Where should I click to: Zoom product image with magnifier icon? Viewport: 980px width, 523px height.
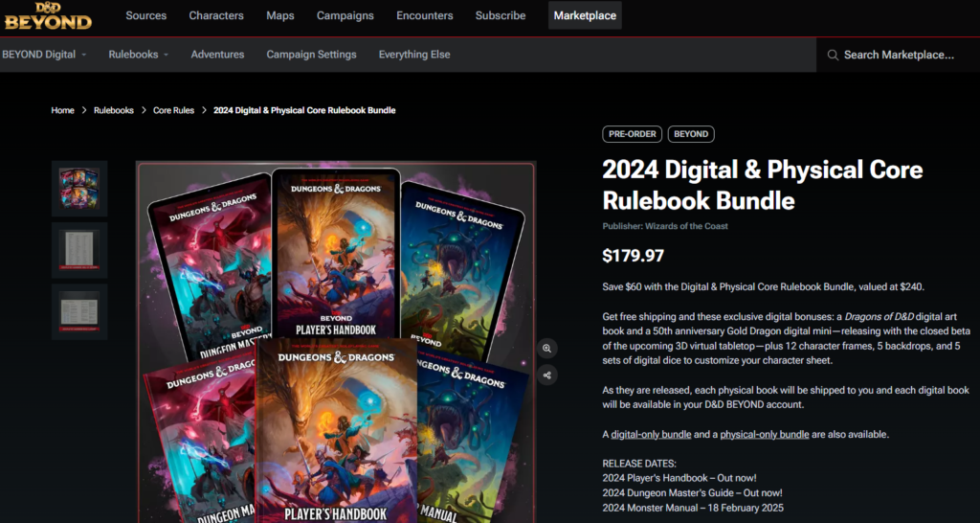(546, 349)
